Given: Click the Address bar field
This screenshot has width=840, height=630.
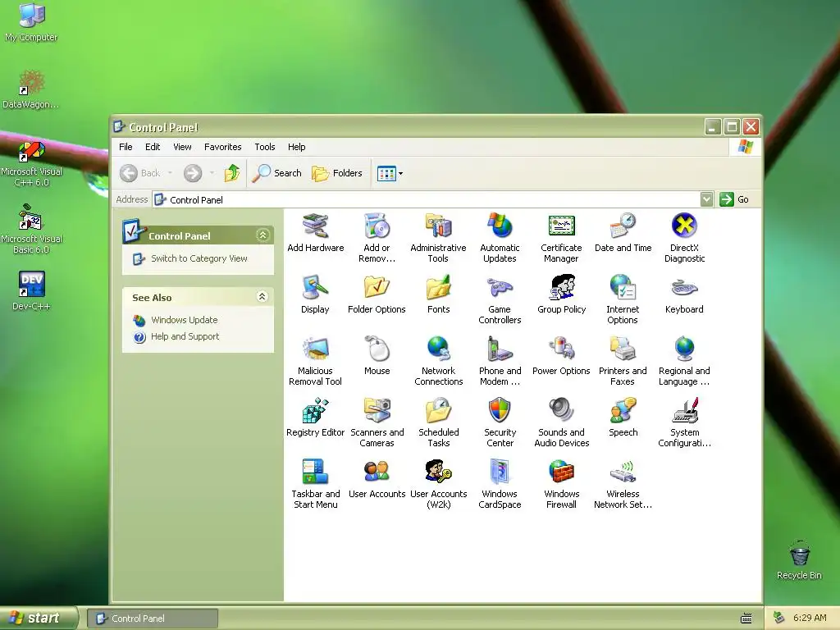Looking at the screenshot, I should tap(427, 199).
